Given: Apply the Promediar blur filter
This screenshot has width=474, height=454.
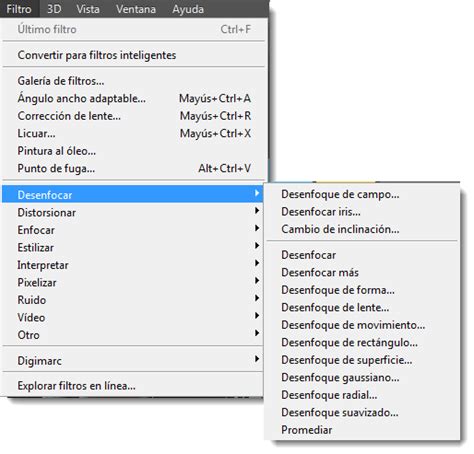Looking at the screenshot, I should (362, 430).
